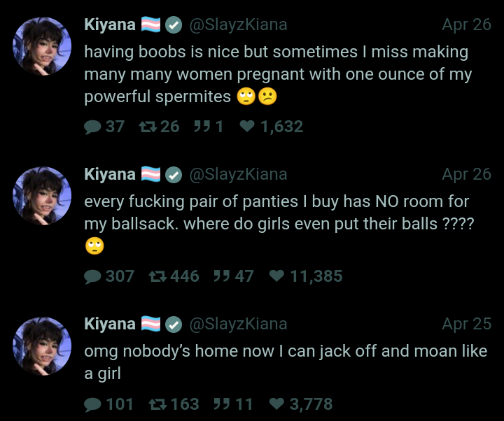Open the Apr 25 timestamp link
This screenshot has width=504, height=421.
[467, 324]
